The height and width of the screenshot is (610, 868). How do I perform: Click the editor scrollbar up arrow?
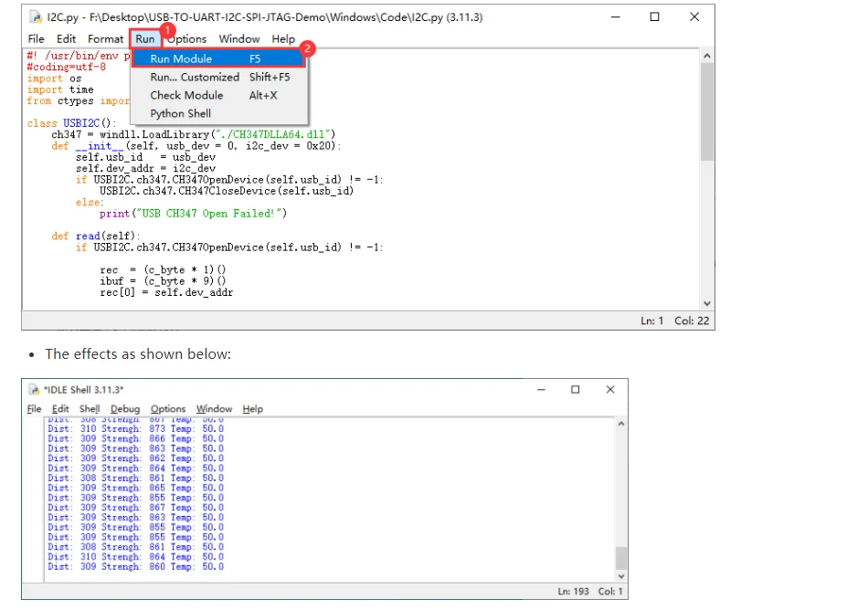[707, 56]
